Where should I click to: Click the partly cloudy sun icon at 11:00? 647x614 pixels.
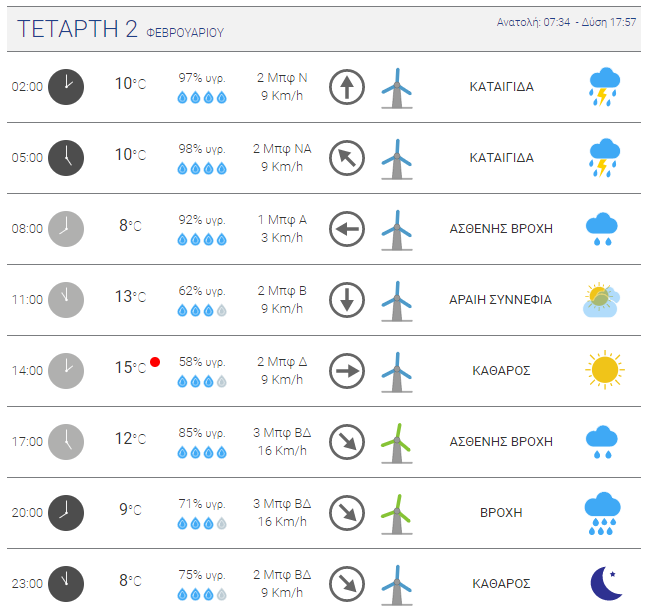(602, 300)
